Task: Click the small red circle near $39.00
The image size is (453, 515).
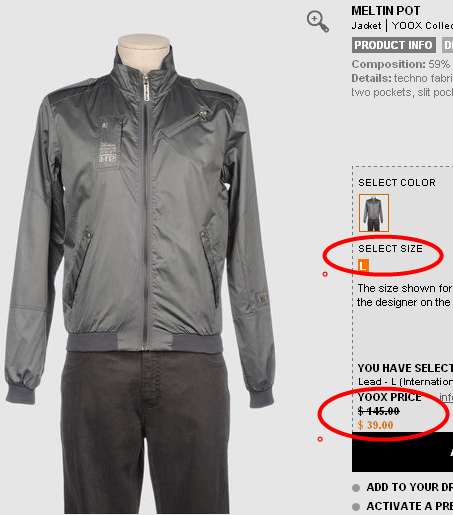Action: [320, 439]
